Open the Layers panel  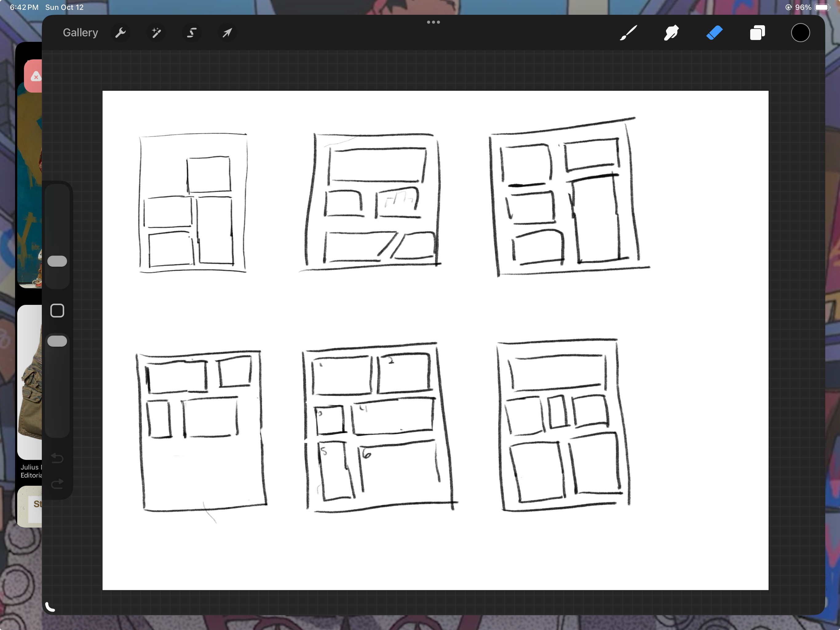(x=757, y=33)
